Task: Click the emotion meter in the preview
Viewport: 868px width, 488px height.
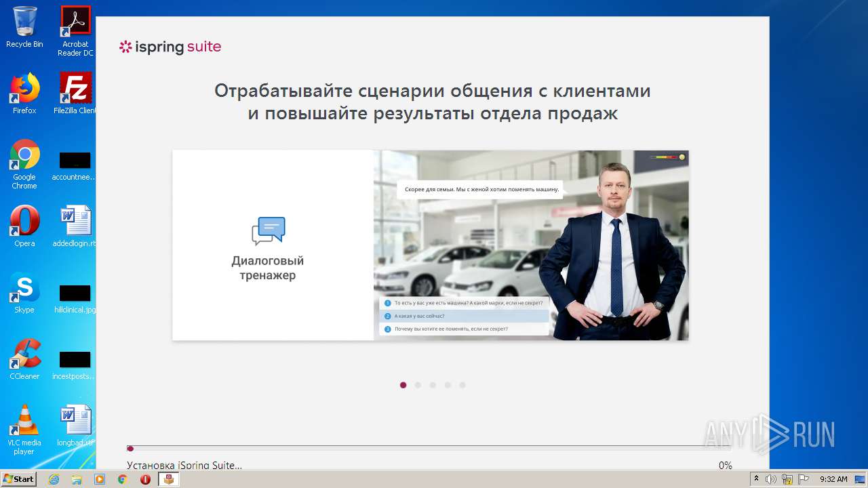Action: click(668, 157)
